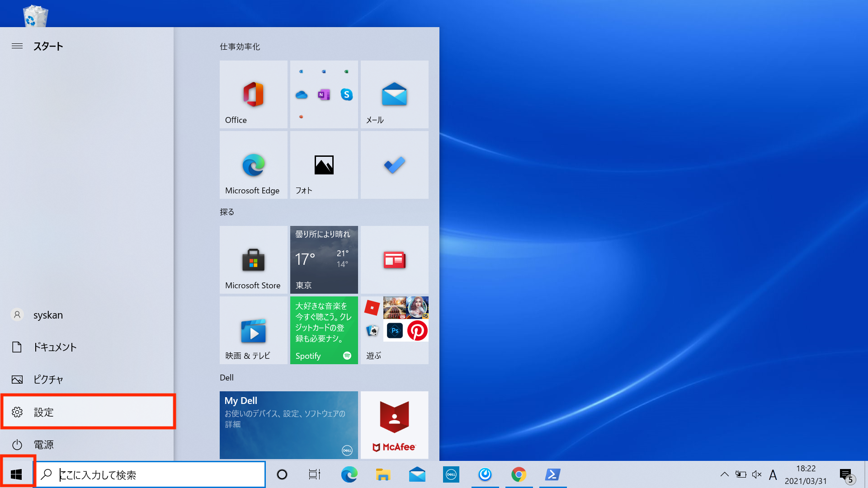Open File Explorer from the taskbar
868x488 pixels.
[x=383, y=474]
